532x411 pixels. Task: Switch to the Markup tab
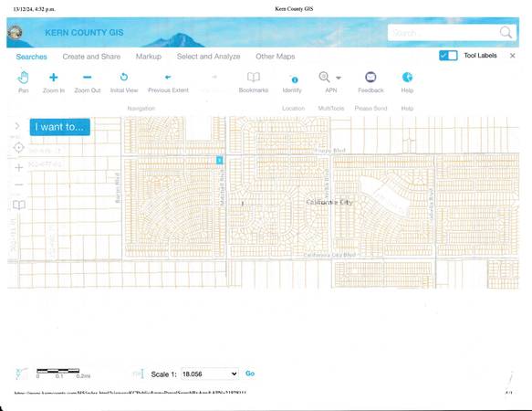click(x=149, y=57)
